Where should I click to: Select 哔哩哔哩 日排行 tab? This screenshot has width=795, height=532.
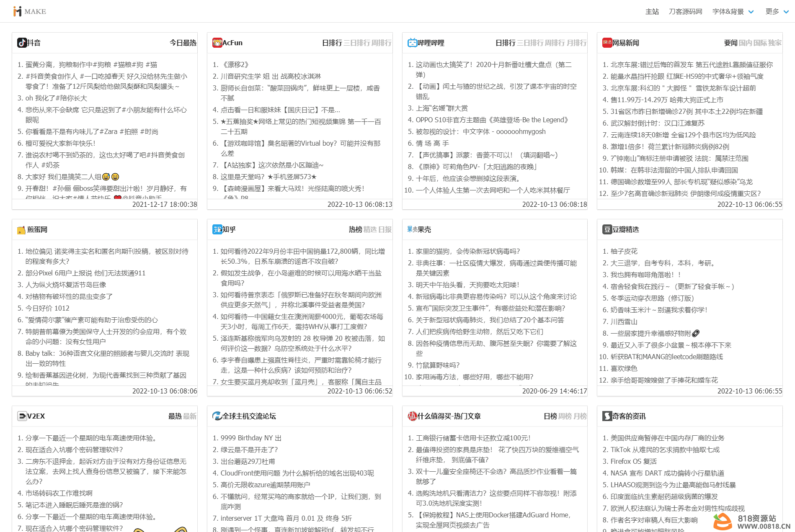coord(506,43)
